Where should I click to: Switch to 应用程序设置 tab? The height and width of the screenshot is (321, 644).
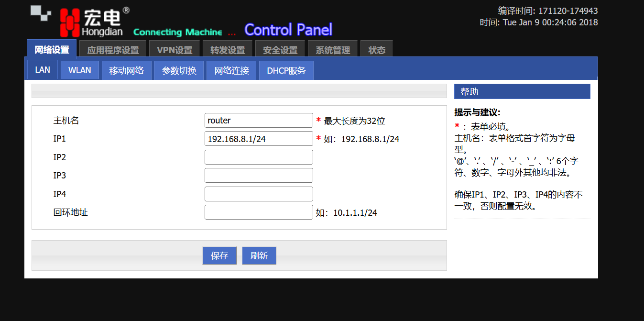point(113,50)
